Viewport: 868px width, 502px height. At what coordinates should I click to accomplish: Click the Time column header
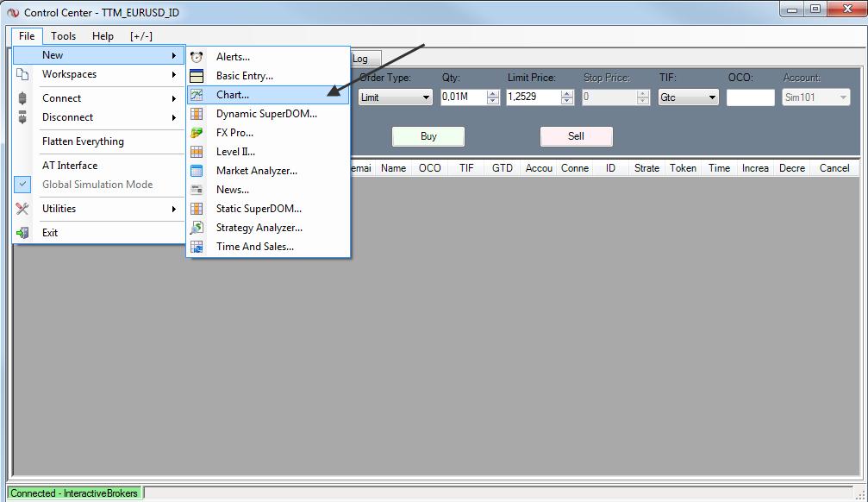tap(719, 168)
